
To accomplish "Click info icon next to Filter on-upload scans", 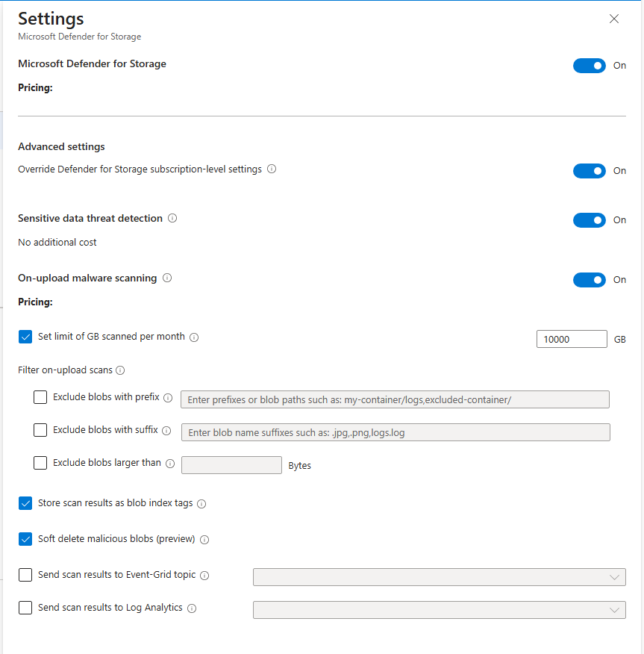I will (x=120, y=370).
